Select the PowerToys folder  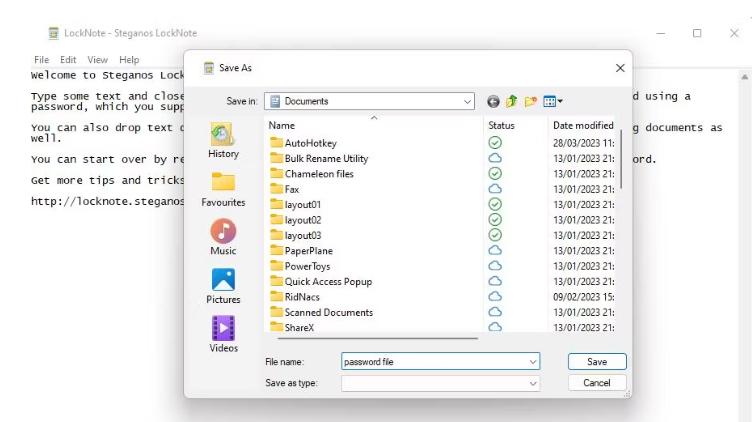pos(300,266)
